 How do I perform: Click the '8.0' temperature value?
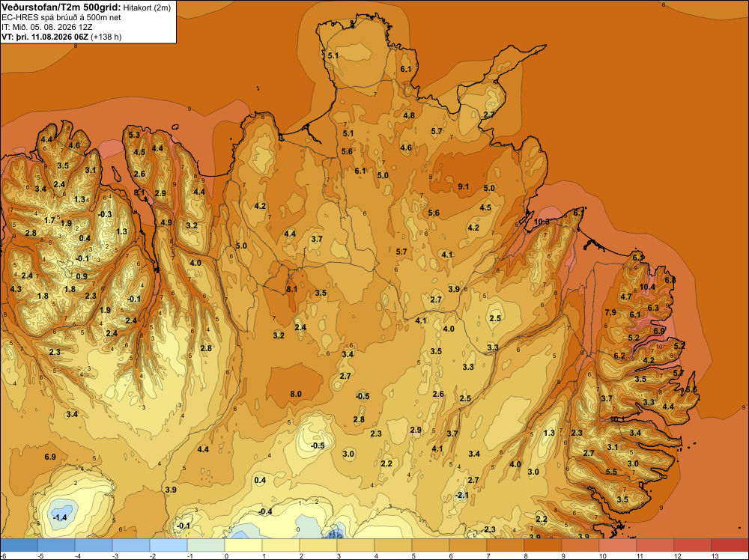coord(296,394)
